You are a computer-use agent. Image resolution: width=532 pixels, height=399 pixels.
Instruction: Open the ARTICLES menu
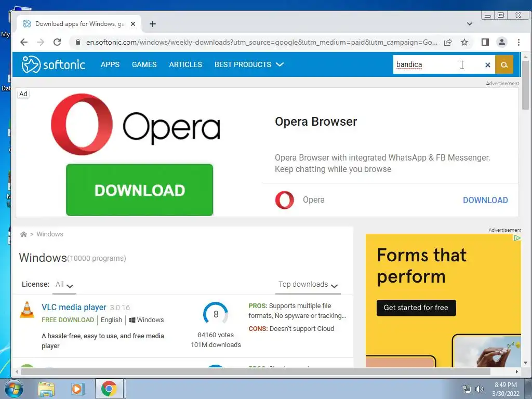(x=185, y=64)
